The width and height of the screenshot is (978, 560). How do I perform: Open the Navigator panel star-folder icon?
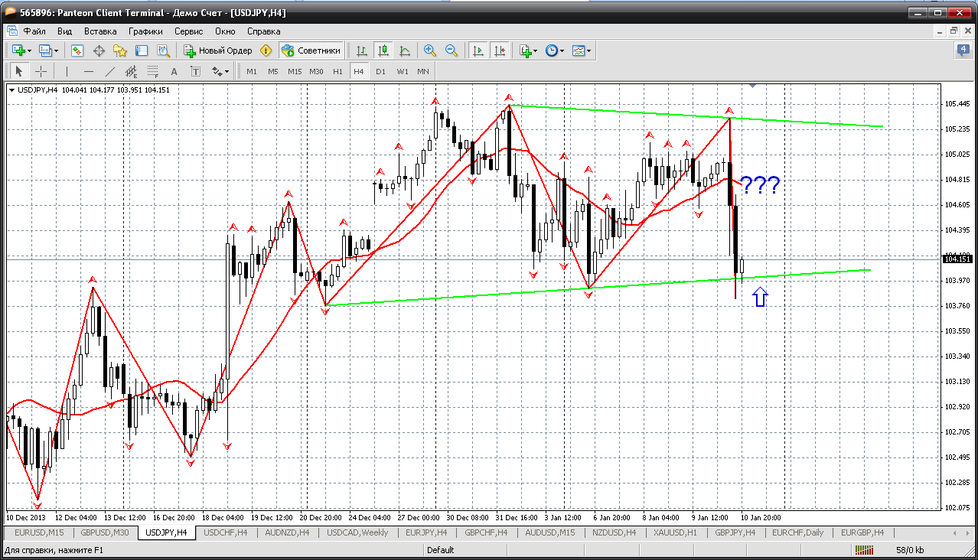tap(120, 50)
